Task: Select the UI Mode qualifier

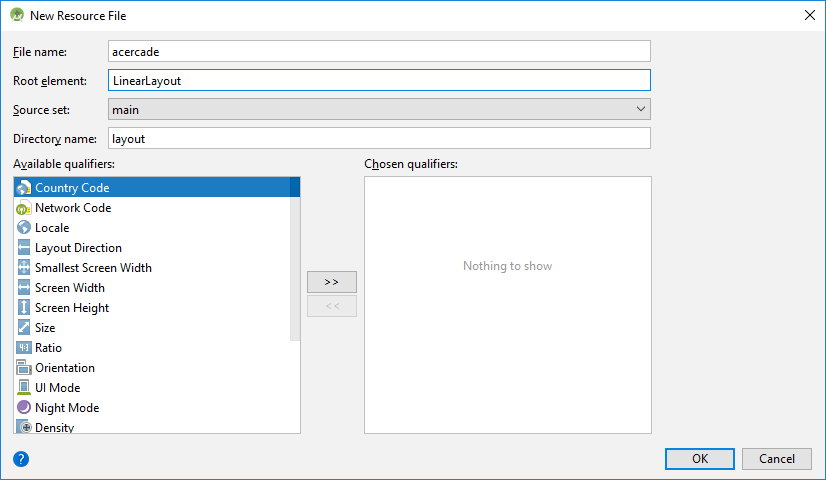Action: 57,388
